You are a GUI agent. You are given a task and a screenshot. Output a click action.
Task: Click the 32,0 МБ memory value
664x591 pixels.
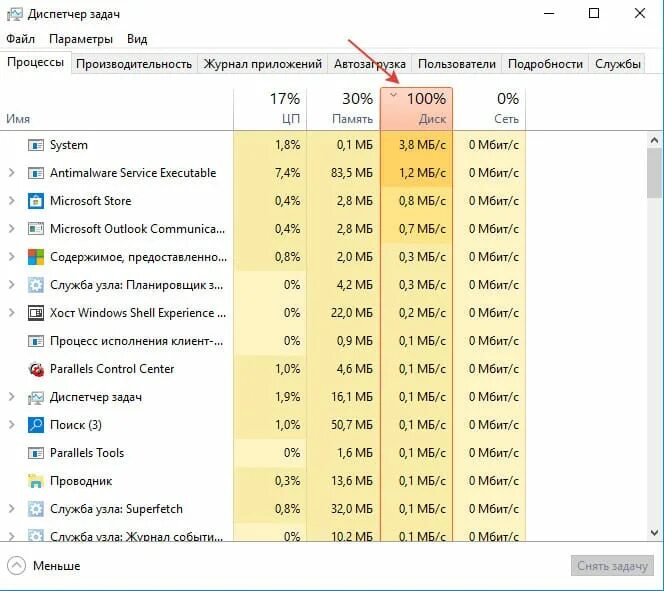[x=352, y=509]
